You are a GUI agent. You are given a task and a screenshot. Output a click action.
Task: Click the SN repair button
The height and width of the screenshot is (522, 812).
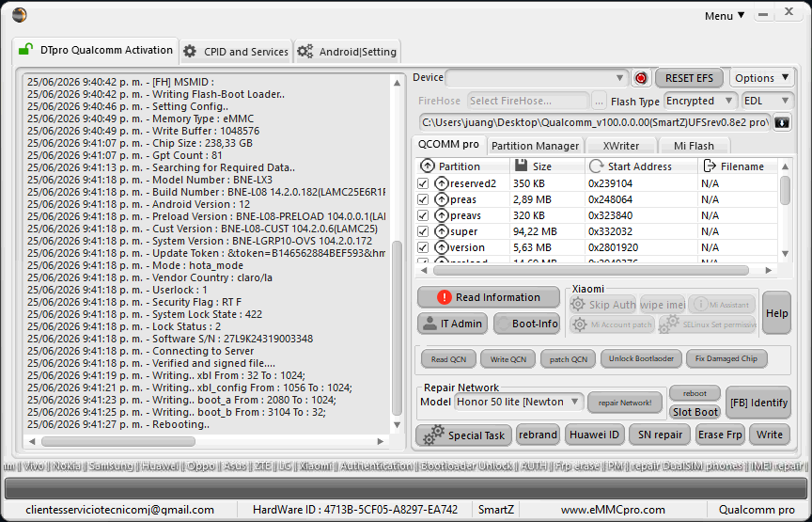click(660, 435)
